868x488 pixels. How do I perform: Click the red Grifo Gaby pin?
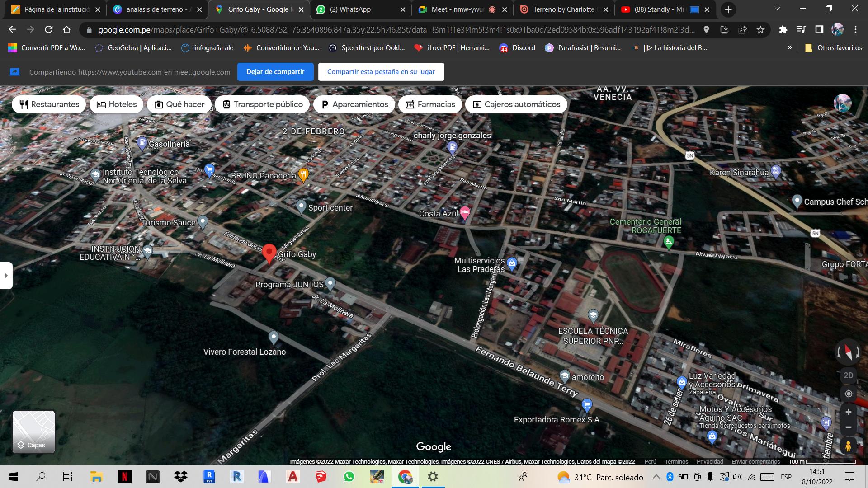click(269, 253)
